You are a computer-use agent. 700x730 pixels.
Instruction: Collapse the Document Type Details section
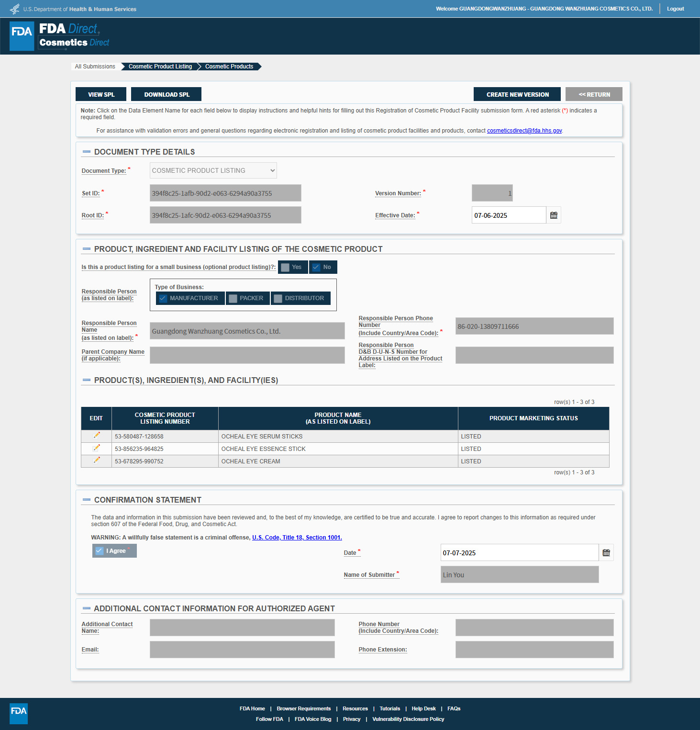(x=87, y=152)
